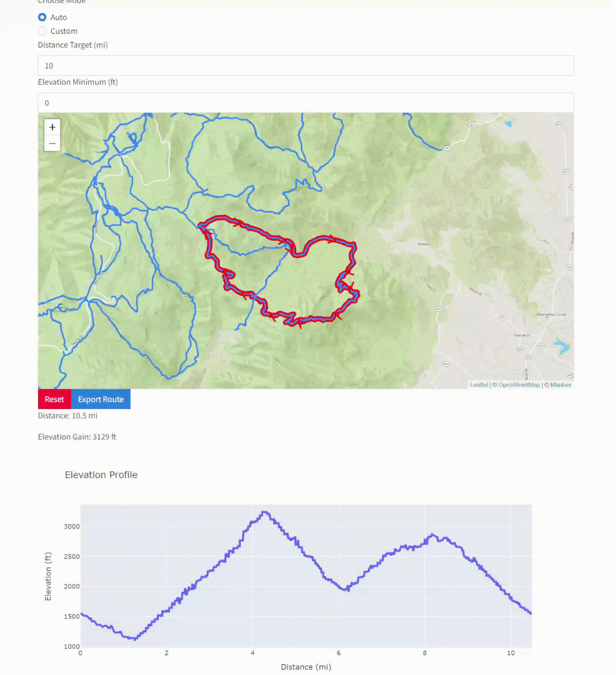616x675 pixels.
Task: Click the second peak near mile 8
Action: (432, 535)
